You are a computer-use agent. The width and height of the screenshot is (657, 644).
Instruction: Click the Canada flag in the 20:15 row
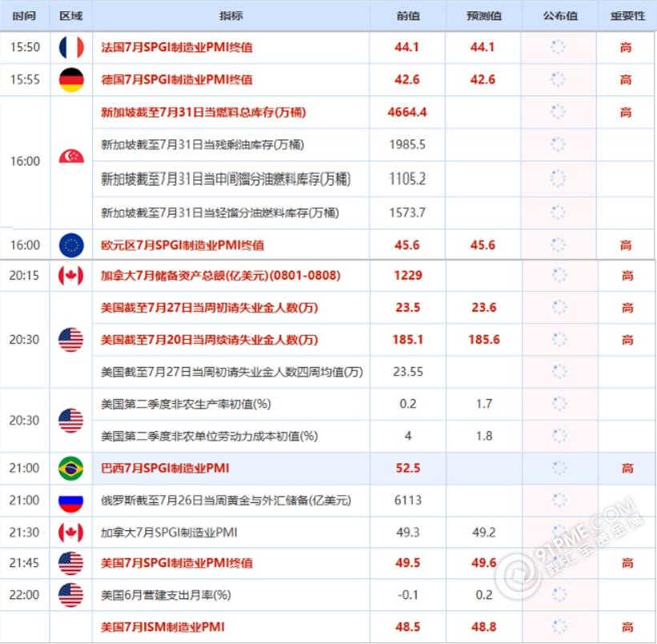(71, 276)
